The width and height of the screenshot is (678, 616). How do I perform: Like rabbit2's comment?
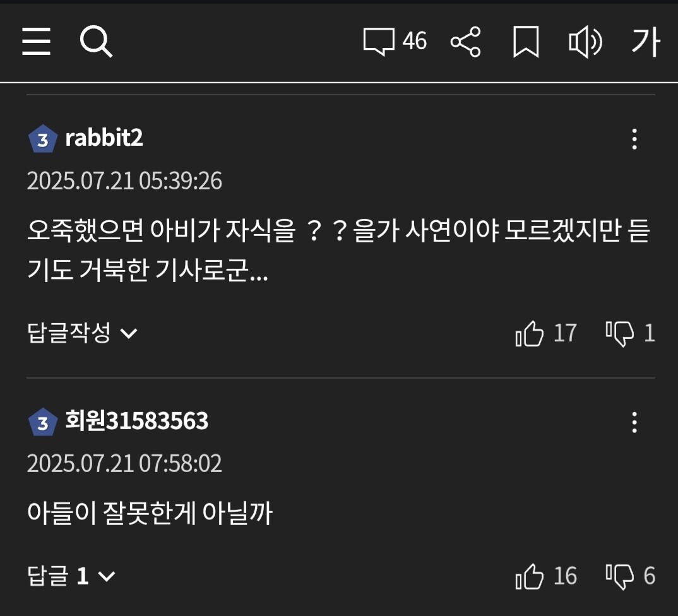(x=530, y=333)
